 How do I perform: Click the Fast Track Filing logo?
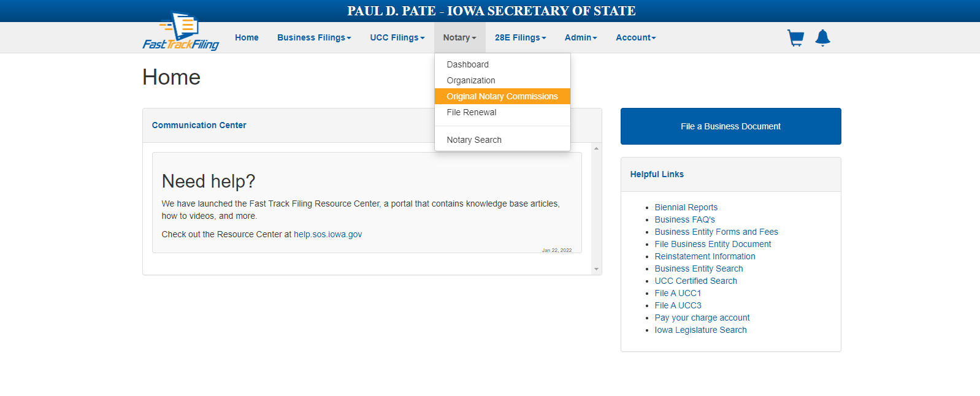coord(181,31)
